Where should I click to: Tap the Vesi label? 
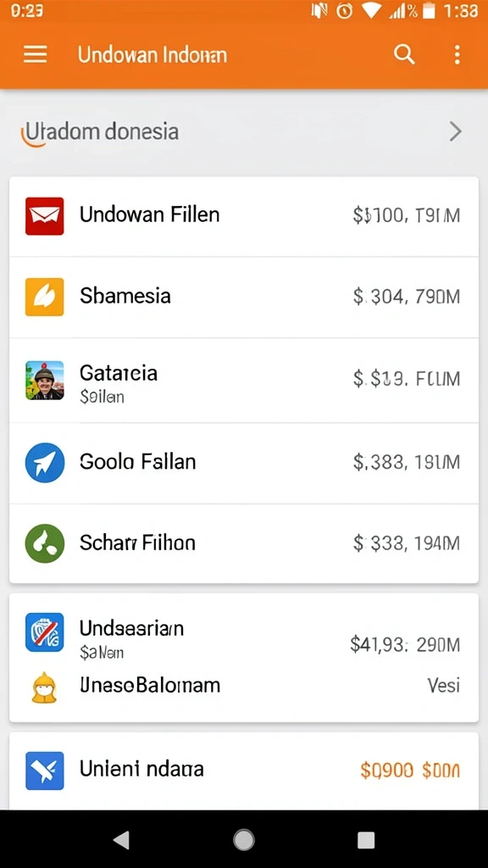coord(444,685)
